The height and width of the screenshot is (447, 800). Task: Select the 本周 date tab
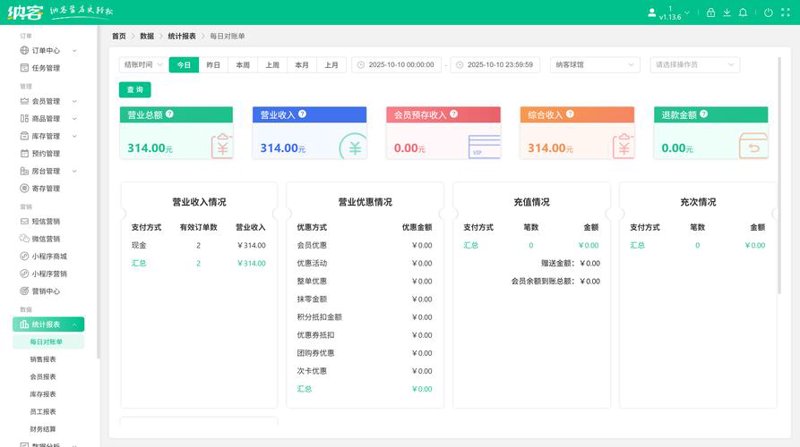pyautogui.click(x=243, y=65)
